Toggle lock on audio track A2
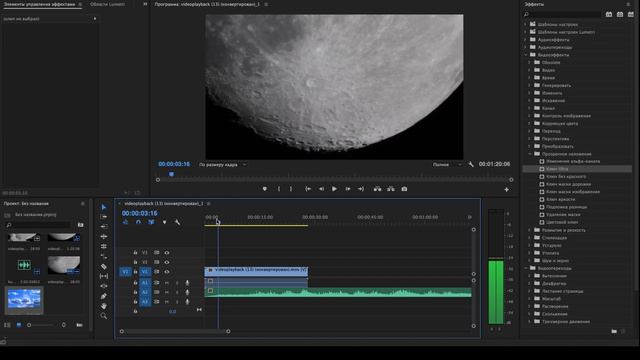Viewport: 640px width, 360px height. 135,292
